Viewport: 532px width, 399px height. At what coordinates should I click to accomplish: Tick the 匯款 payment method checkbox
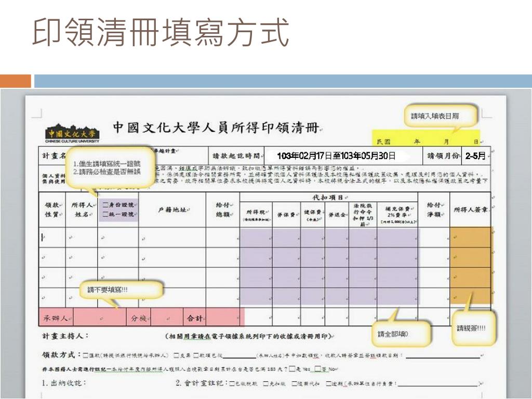click(x=86, y=355)
